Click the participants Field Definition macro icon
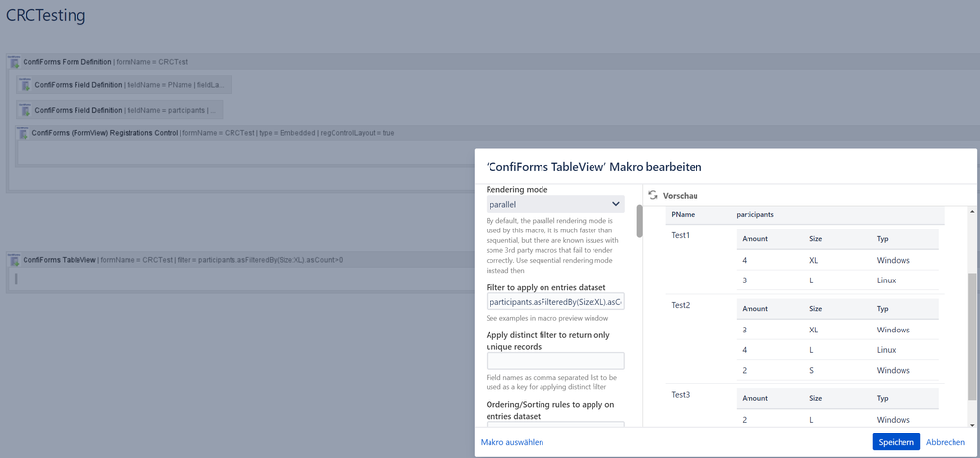Viewport: 980px width, 458px height. pyautogui.click(x=26, y=110)
